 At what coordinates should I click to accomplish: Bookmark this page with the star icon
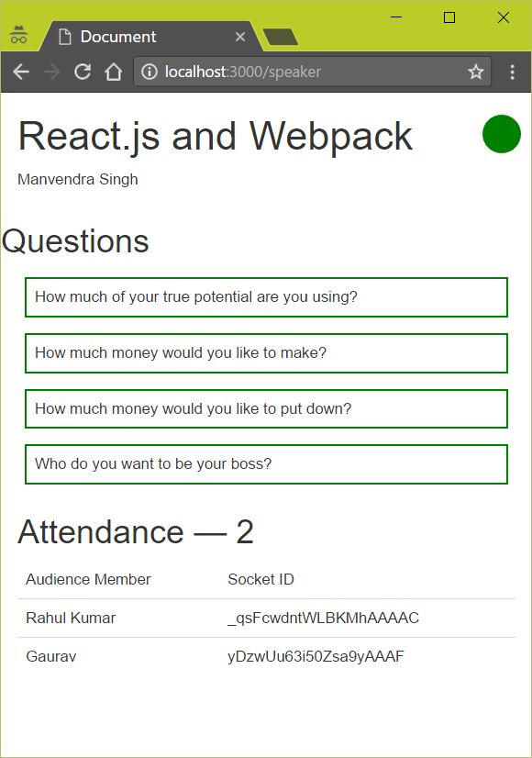[x=475, y=72]
